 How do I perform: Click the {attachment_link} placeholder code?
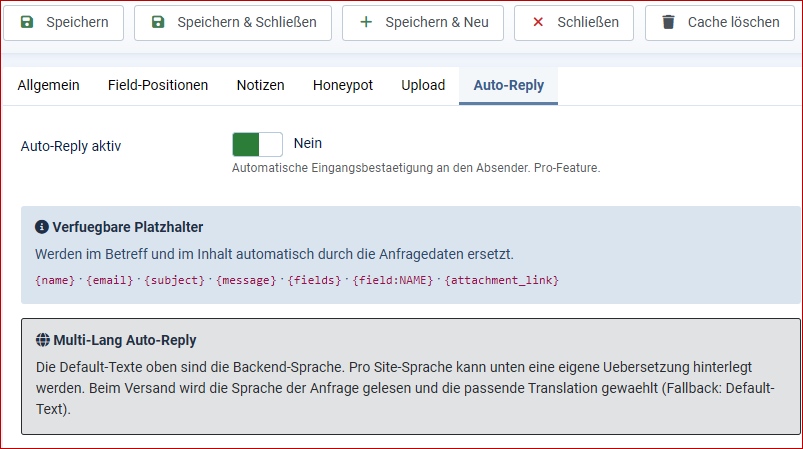click(501, 280)
